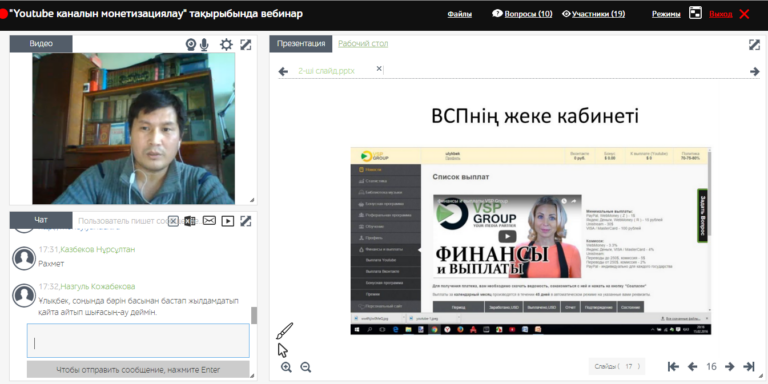Expand the Presentation panel to fullscreen
Viewport: 768px width, 384px height.
click(x=754, y=45)
